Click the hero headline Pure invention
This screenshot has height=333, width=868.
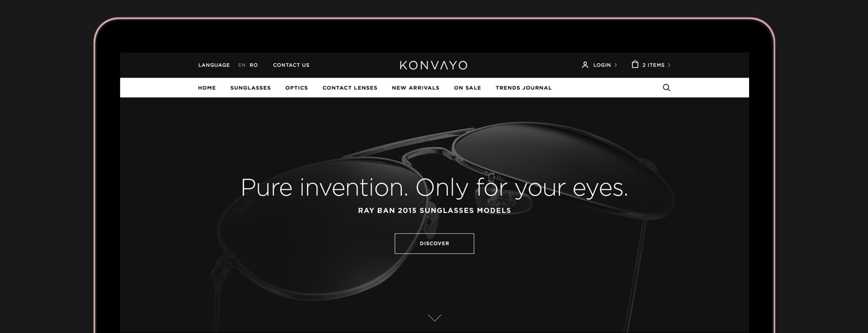click(324, 187)
